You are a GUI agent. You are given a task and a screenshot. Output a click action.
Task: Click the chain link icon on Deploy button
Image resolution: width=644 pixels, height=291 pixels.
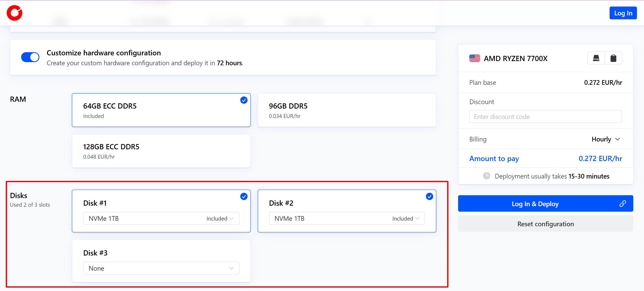click(x=623, y=204)
